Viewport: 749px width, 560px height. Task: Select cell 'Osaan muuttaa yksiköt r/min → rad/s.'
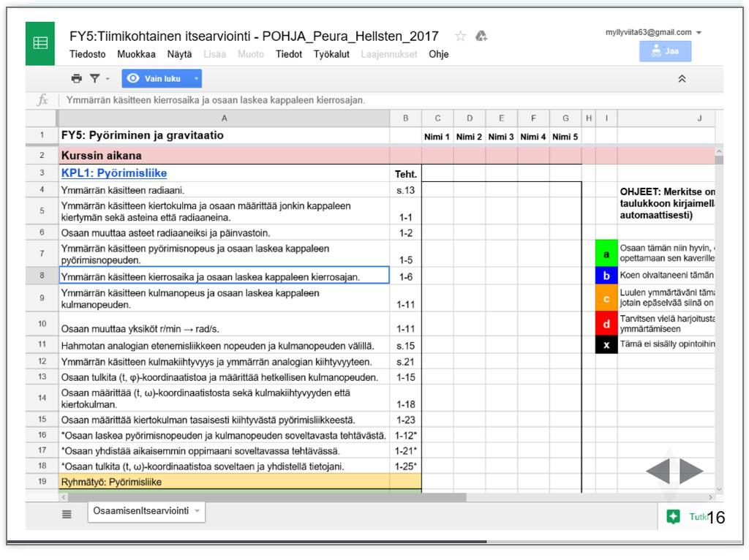click(x=224, y=324)
